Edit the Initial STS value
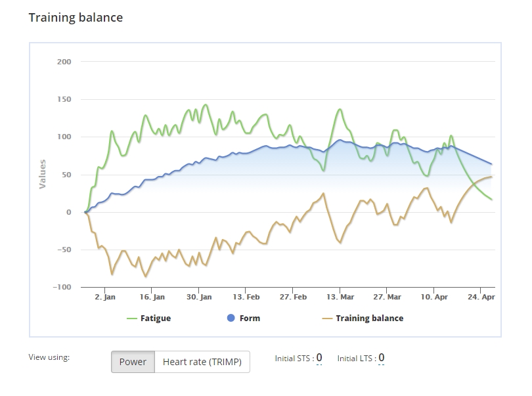This screenshot has height=396, width=532. point(319,358)
